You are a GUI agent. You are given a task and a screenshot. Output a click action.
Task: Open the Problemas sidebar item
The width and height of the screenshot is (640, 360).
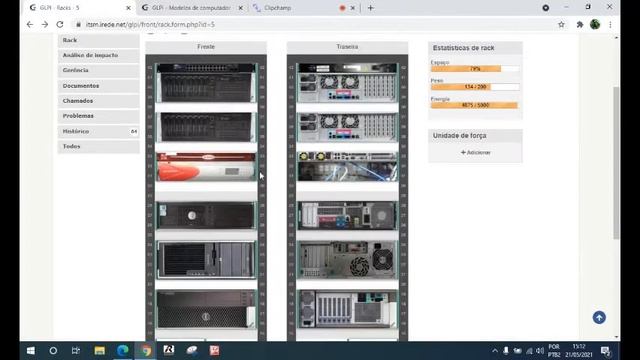(98, 116)
